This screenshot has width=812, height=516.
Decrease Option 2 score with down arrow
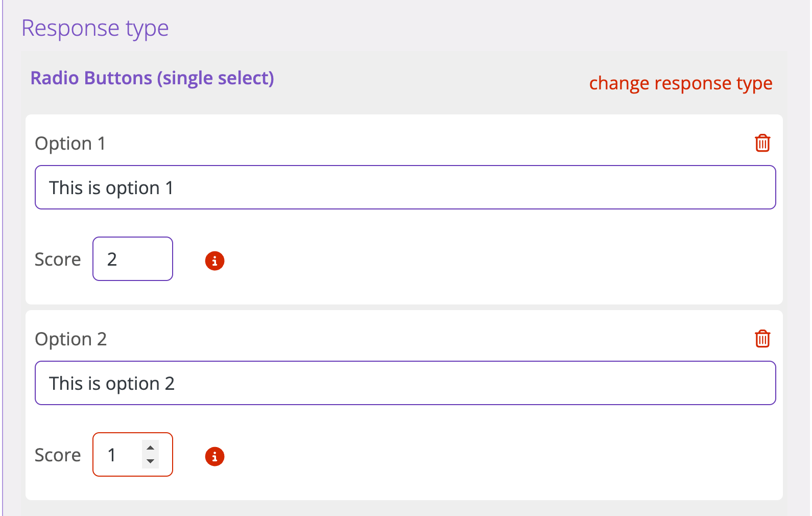150,461
